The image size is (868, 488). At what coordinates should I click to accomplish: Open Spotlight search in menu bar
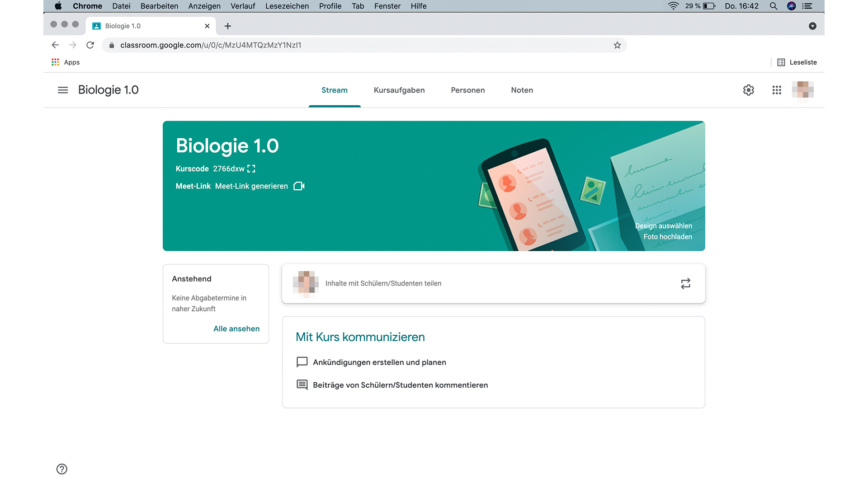[x=774, y=6]
